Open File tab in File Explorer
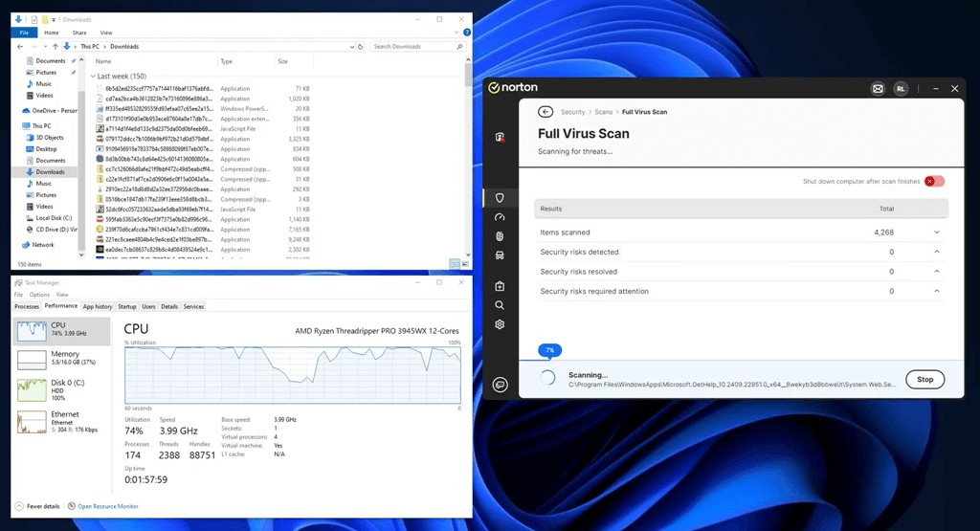980x531 pixels. [x=24, y=33]
